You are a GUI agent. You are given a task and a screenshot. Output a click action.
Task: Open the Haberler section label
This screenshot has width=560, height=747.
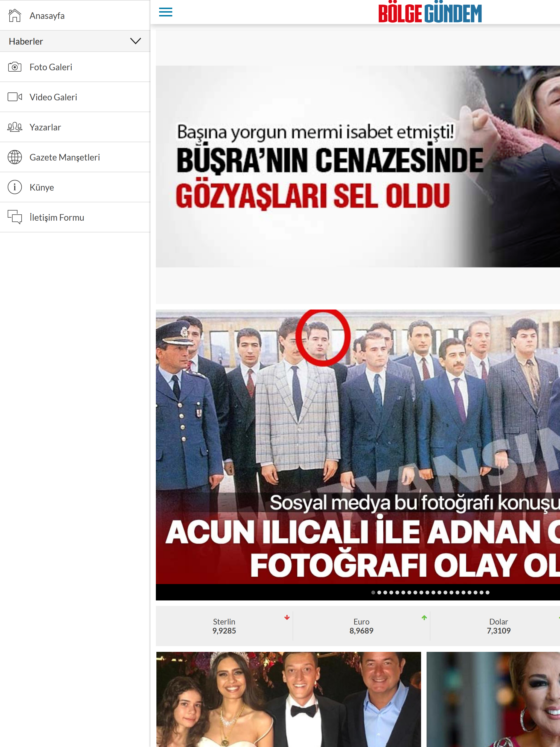tap(26, 41)
